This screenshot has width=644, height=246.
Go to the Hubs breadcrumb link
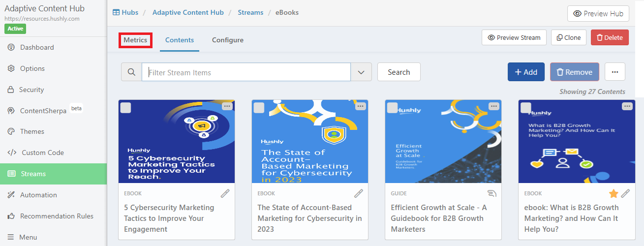point(125,12)
